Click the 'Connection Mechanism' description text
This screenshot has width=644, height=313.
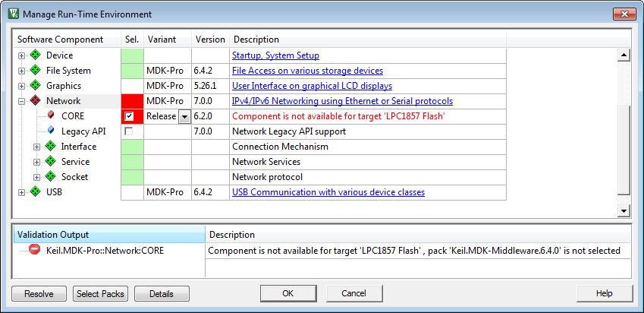coord(280,147)
